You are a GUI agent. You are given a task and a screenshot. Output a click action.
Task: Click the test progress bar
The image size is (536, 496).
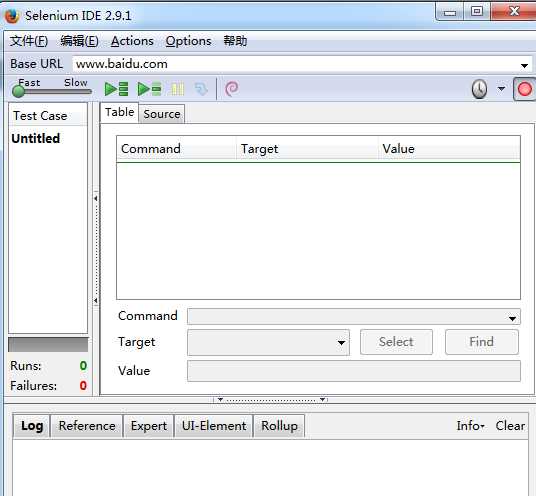tap(48, 345)
